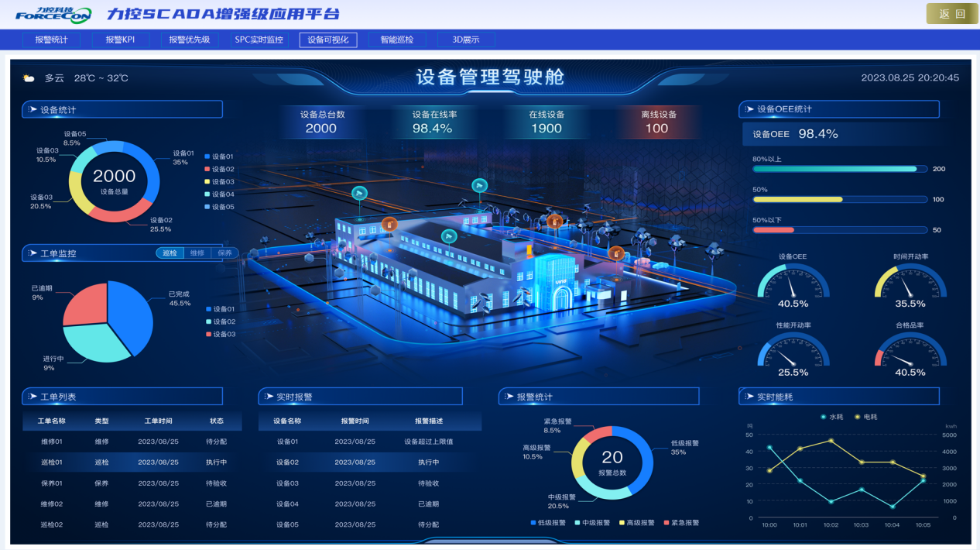
Task: Switch work order monitor to 保养
Action: 224,253
